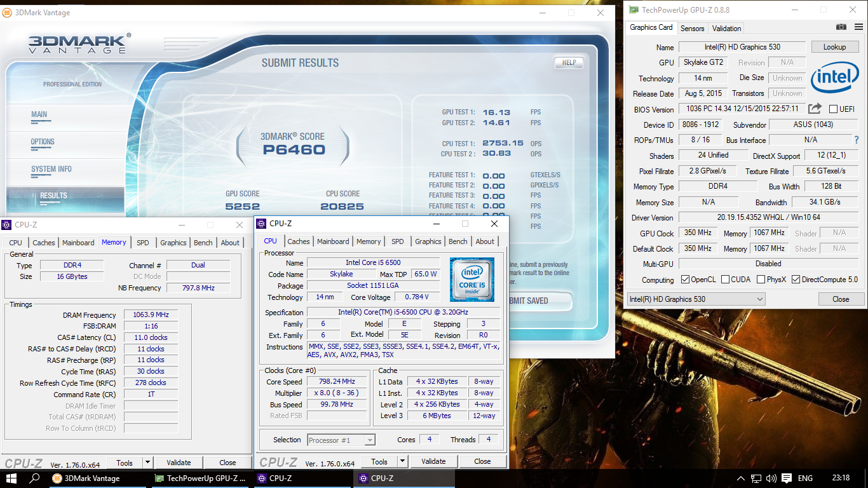868x488 pixels.
Task: Expand Tools arrow in front CPU-Z window
Action: click(402, 462)
